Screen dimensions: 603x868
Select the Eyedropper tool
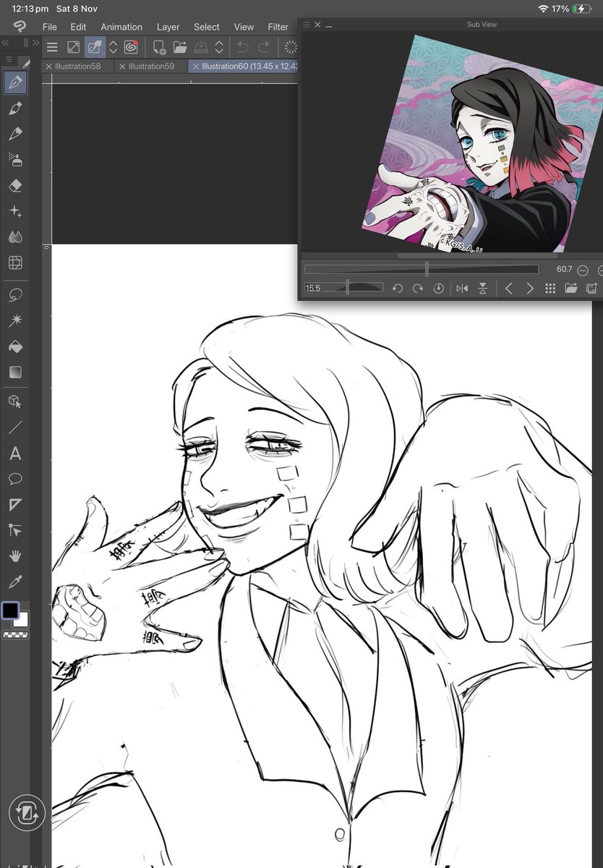coord(15,582)
